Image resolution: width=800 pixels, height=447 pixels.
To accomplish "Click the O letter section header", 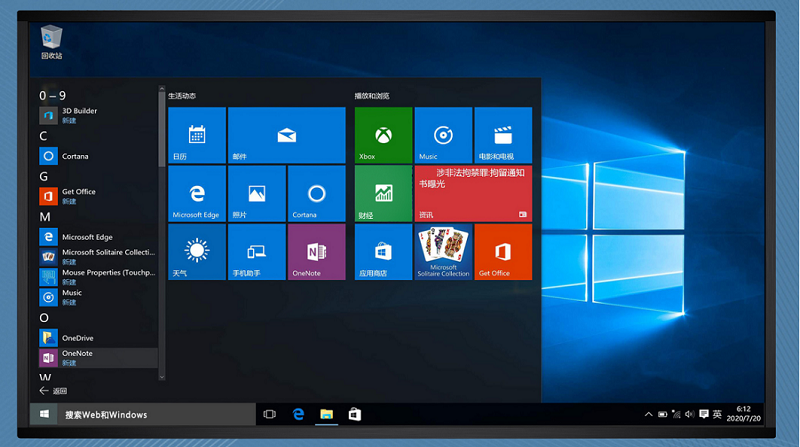I will pos(44,318).
